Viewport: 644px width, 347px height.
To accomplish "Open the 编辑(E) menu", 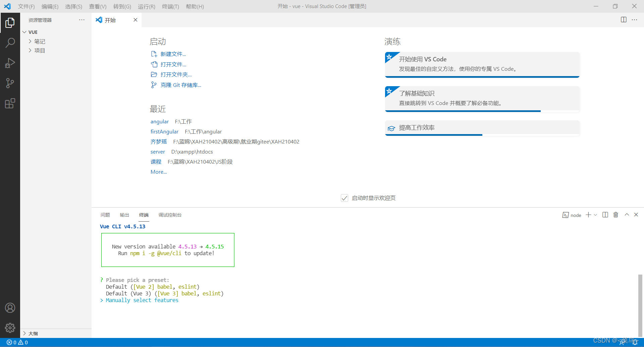I will coord(50,6).
